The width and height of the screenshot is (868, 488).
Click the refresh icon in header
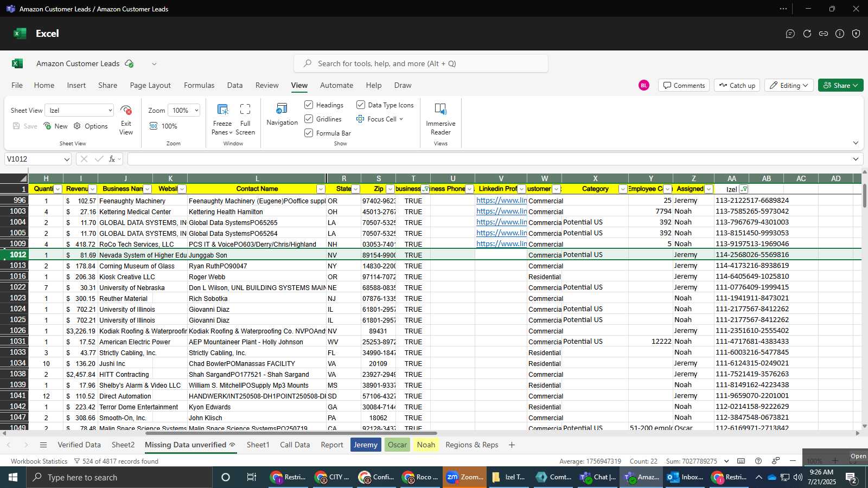807,34
